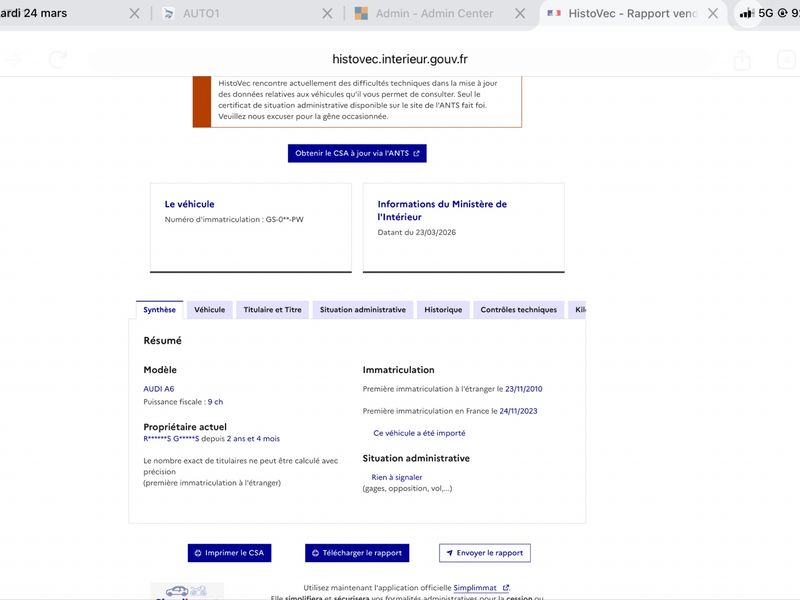Select the Contrôles techniques tab
The width and height of the screenshot is (800, 600).
[518, 310]
